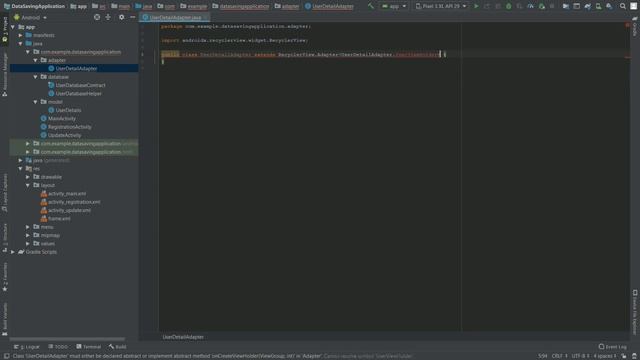Open the Logcat tool window tab
This screenshot has width=640, height=360.
(x=27, y=347)
